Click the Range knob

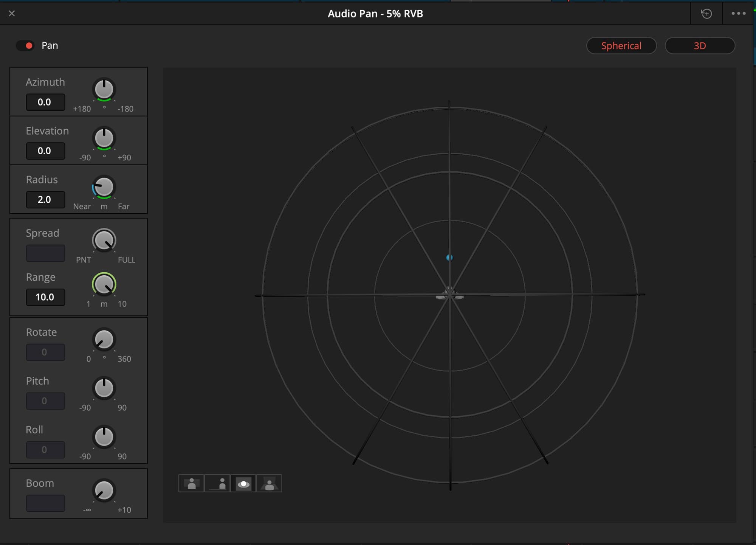point(104,284)
